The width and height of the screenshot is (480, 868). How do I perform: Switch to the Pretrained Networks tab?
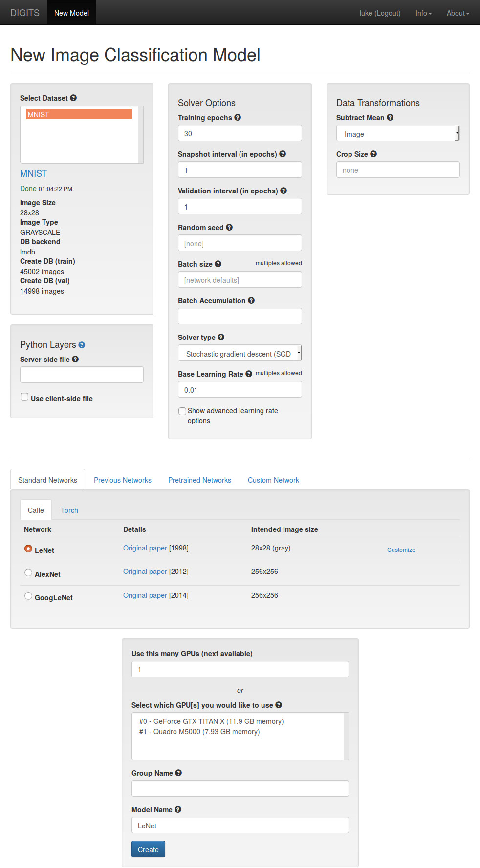click(199, 480)
